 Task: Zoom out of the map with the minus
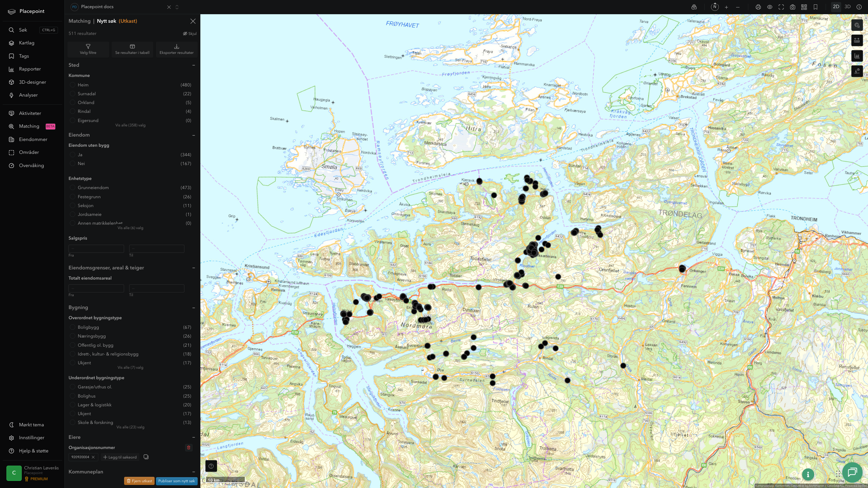pyautogui.click(x=738, y=7)
